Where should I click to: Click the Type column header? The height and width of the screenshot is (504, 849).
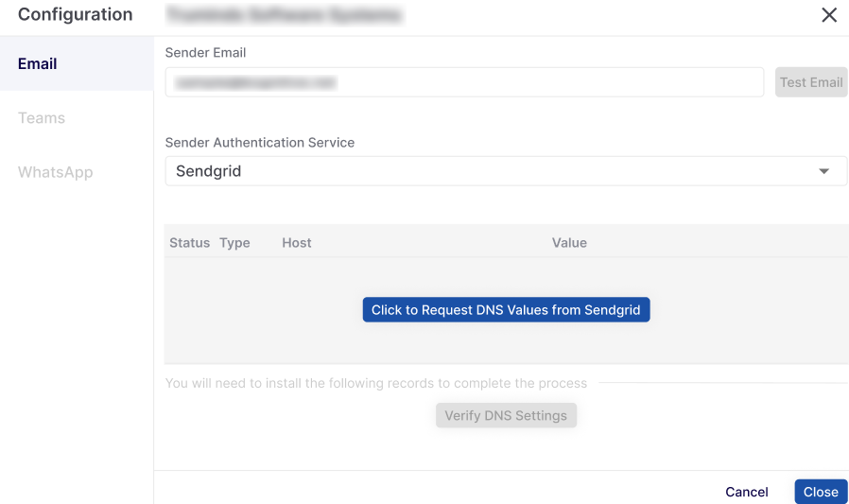click(234, 243)
